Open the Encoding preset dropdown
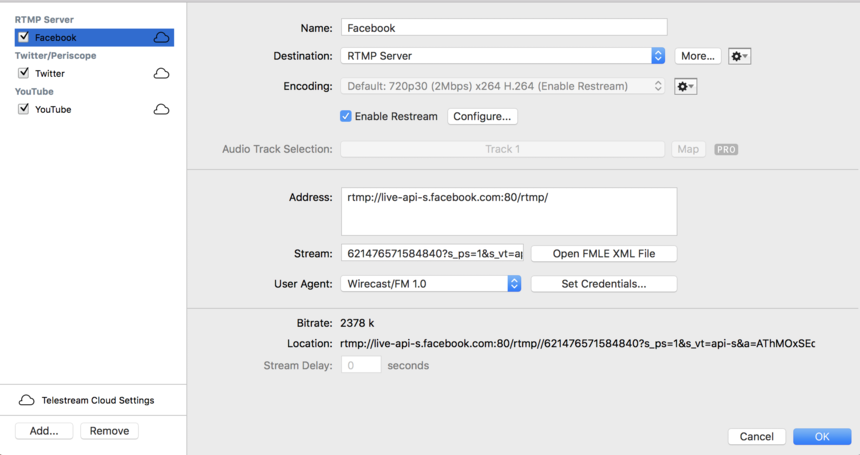Screen dimensions: 860x455 click(x=503, y=86)
